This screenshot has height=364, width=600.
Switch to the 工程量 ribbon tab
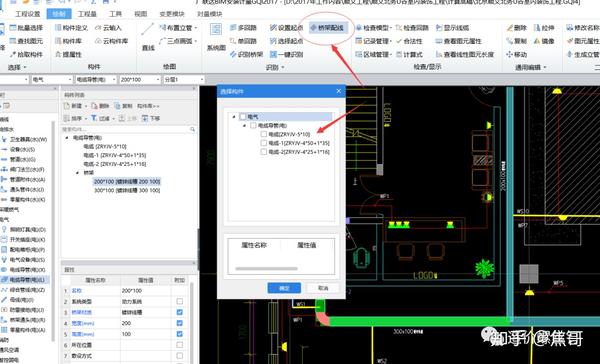point(87,14)
